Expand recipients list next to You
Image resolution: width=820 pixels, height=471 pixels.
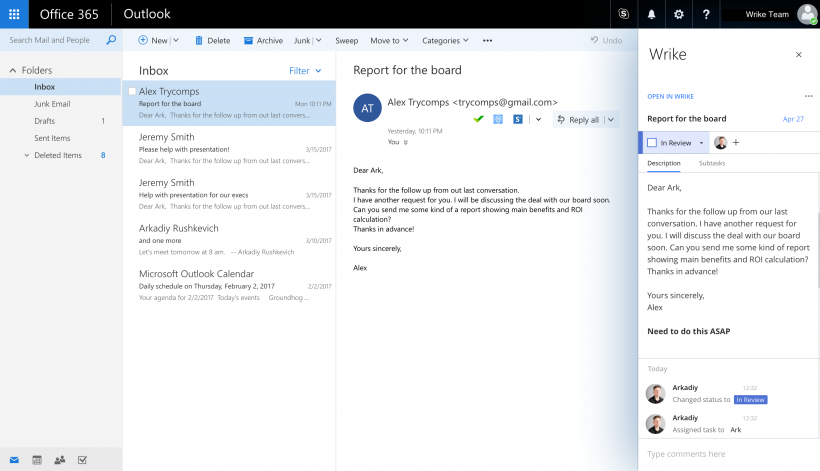coord(406,142)
